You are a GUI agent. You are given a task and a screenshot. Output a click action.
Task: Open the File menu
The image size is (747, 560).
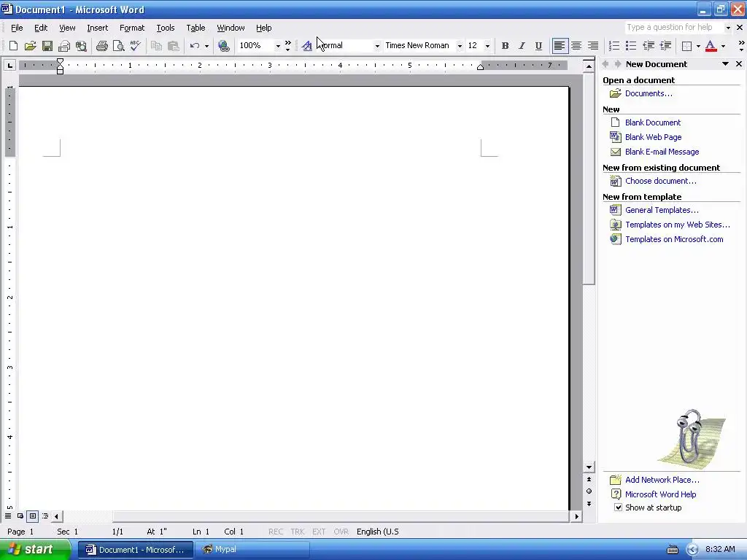point(17,28)
